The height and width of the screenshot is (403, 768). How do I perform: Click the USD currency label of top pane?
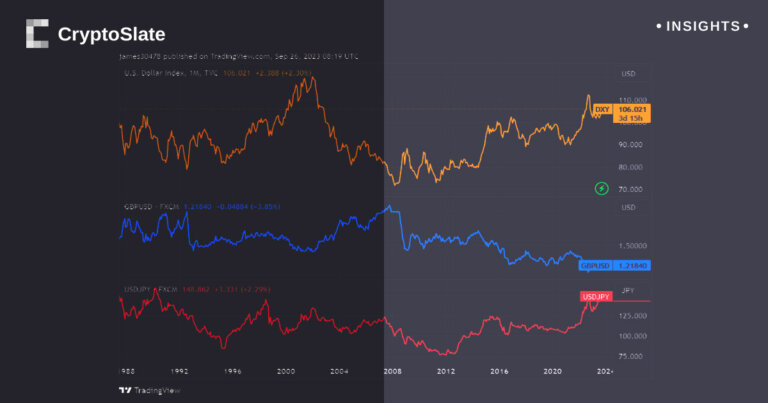point(628,74)
